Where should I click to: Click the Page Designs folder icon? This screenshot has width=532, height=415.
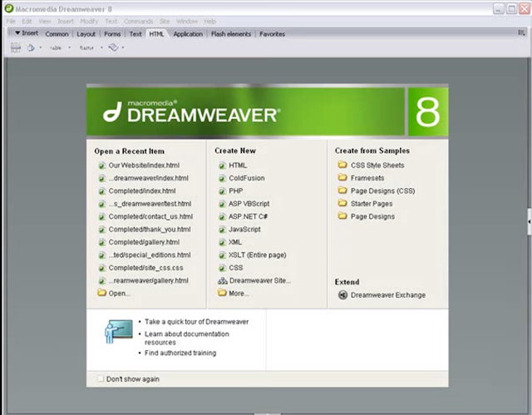[x=342, y=215]
